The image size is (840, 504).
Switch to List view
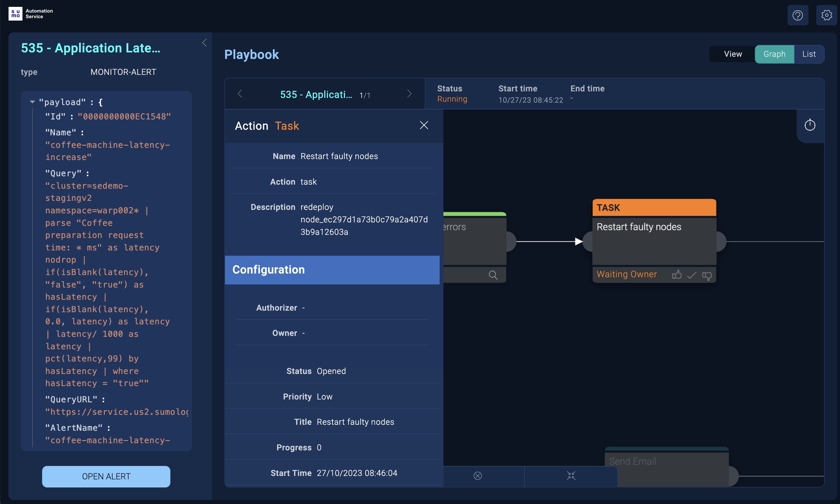coord(809,54)
